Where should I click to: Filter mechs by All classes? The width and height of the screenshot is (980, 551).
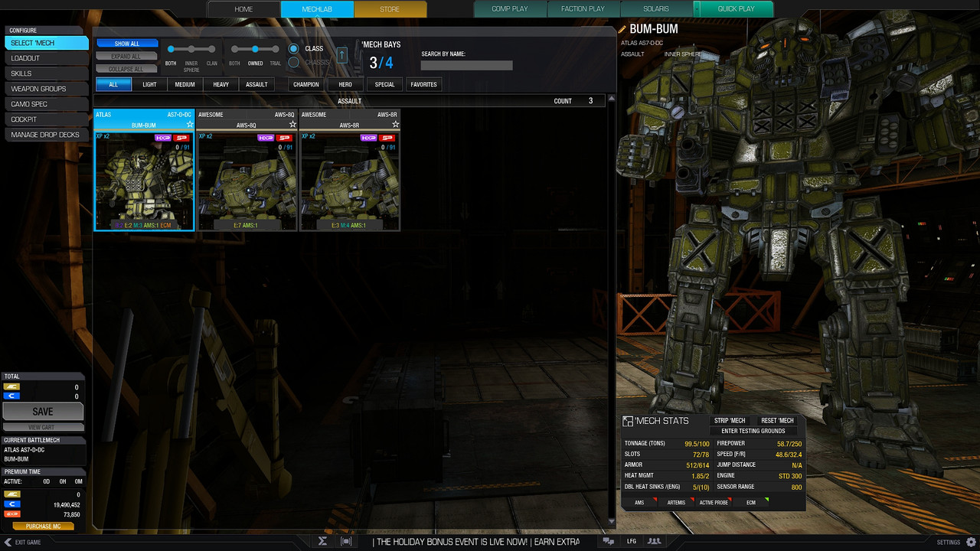point(113,84)
